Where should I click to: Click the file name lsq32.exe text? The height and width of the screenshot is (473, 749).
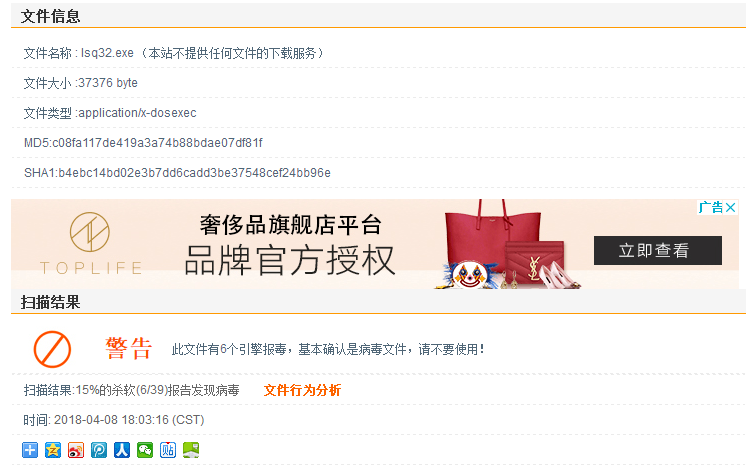point(107,53)
